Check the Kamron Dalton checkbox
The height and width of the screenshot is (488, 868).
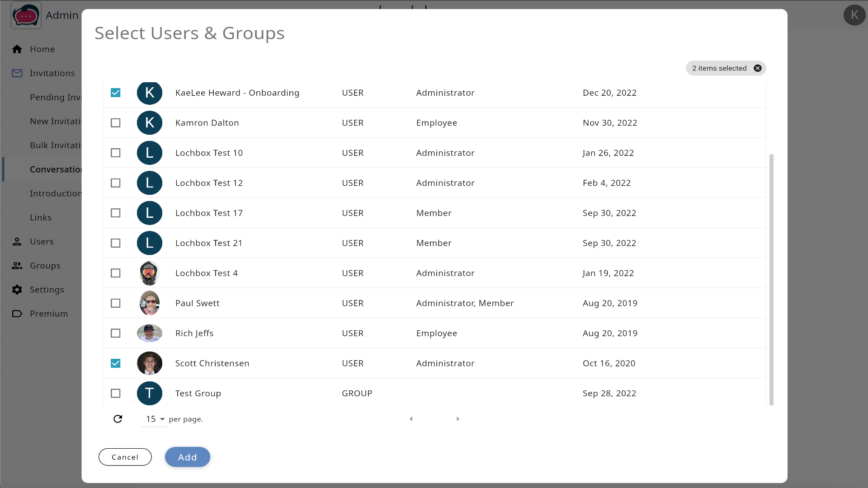(116, 123)
